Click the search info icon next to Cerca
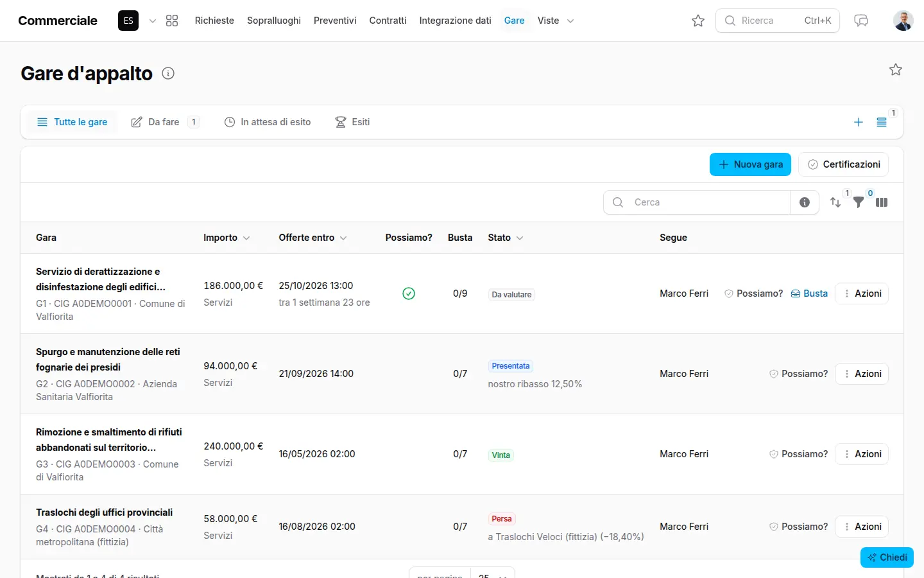The image size is (924, 578). 805,202
